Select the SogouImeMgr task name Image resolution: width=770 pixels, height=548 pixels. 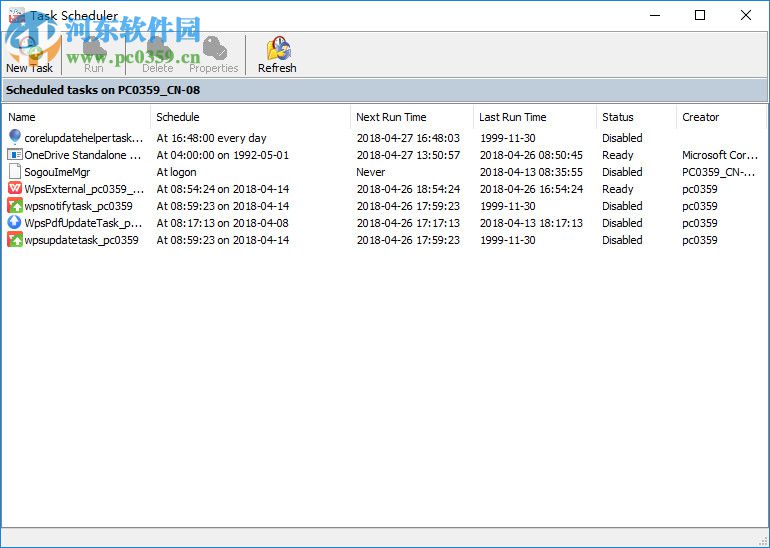(x=57, y=172)
